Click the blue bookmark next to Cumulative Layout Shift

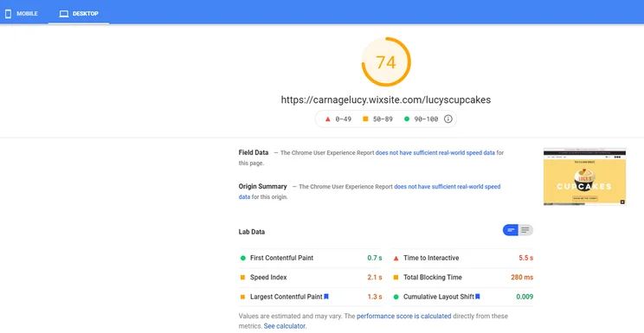478,297
